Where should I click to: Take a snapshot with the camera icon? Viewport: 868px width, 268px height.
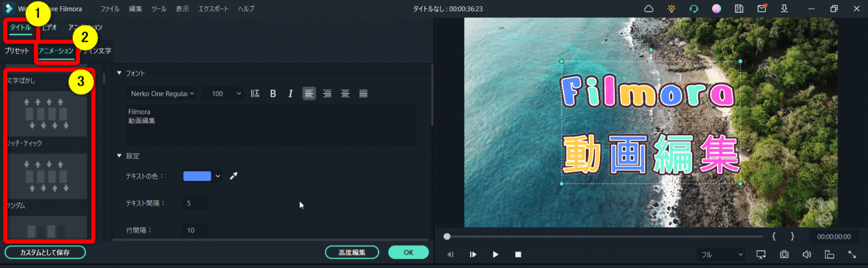click(x=784, y=254)
